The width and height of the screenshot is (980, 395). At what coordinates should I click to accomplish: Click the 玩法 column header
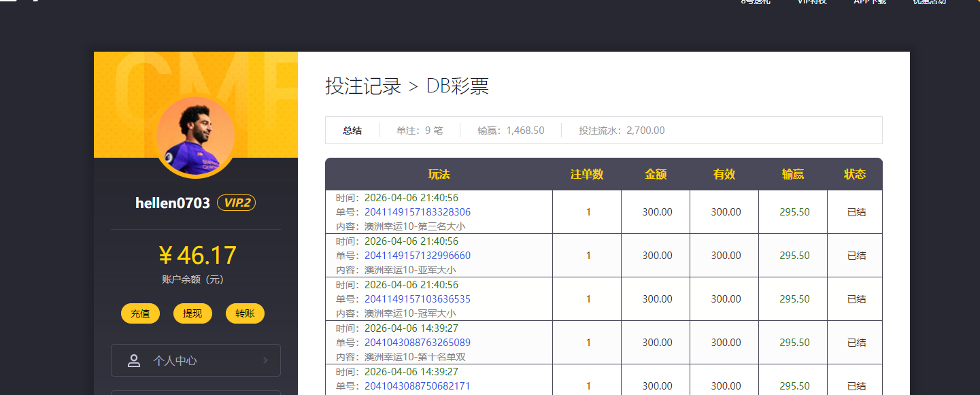440,174
